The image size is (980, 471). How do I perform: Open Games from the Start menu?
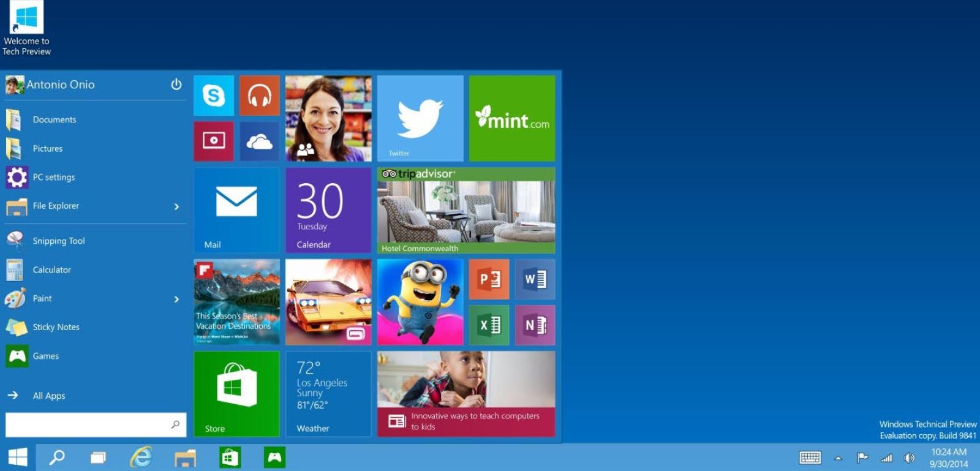[x=96, y=356]
